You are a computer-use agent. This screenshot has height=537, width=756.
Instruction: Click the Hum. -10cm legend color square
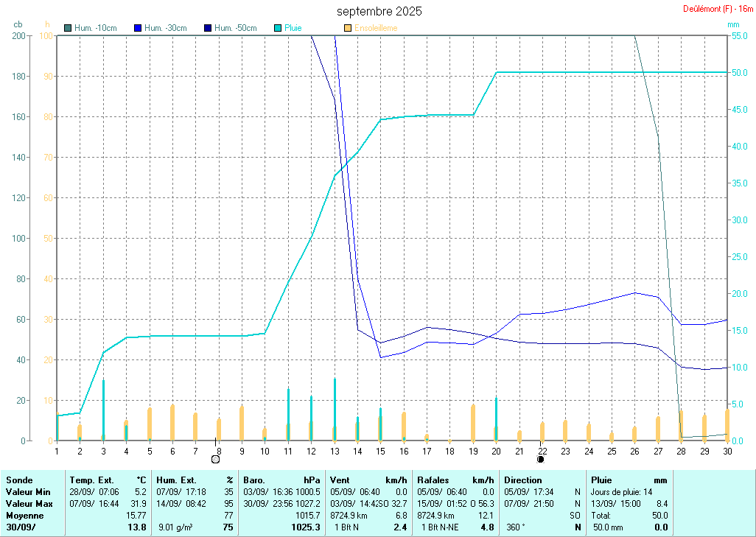68,28
